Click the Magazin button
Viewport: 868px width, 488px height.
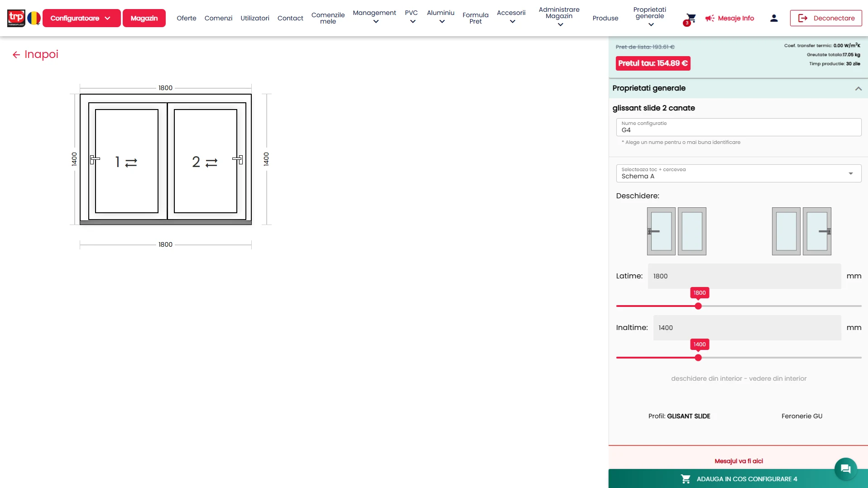click(144, 18)
